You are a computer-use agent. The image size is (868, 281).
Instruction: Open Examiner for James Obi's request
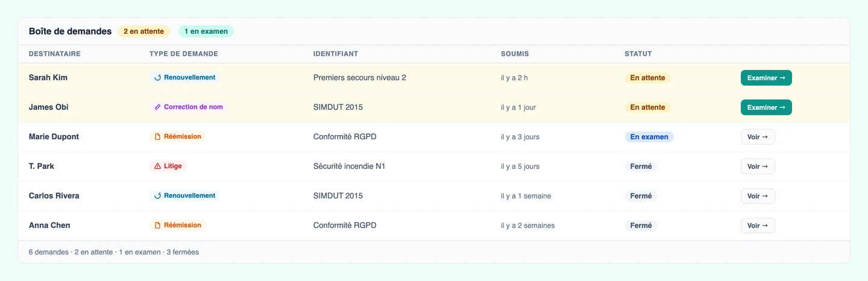766,107
